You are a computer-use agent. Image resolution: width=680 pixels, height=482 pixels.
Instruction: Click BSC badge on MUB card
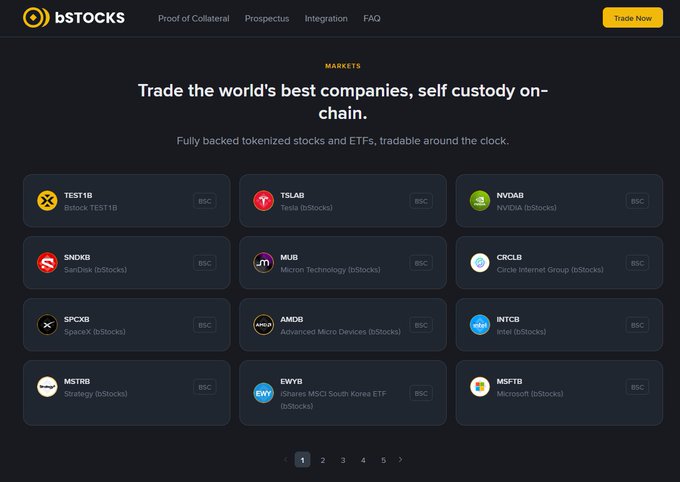pos(421,263)
